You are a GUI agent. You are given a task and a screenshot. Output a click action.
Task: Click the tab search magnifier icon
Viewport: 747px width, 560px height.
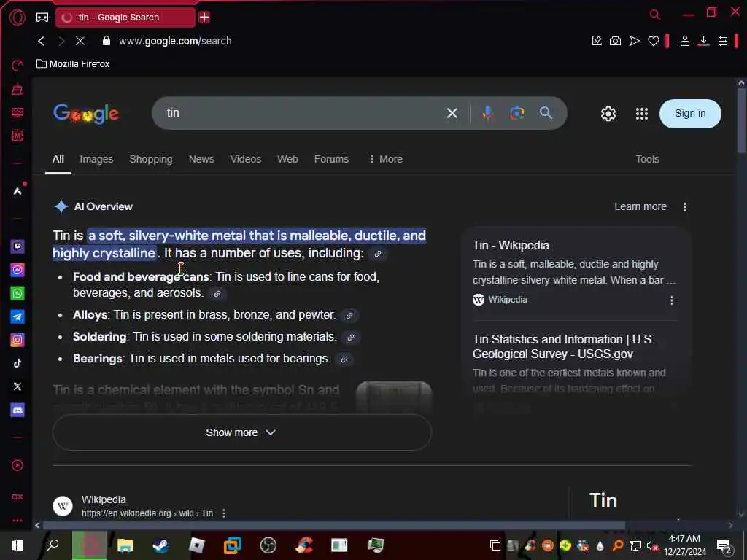pyautogui.click(x=655, y=15)
